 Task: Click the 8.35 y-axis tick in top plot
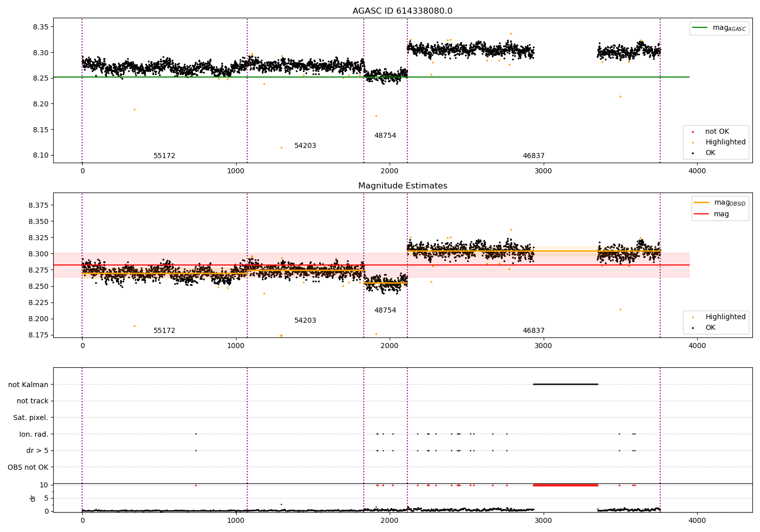[x=41, y=27]
